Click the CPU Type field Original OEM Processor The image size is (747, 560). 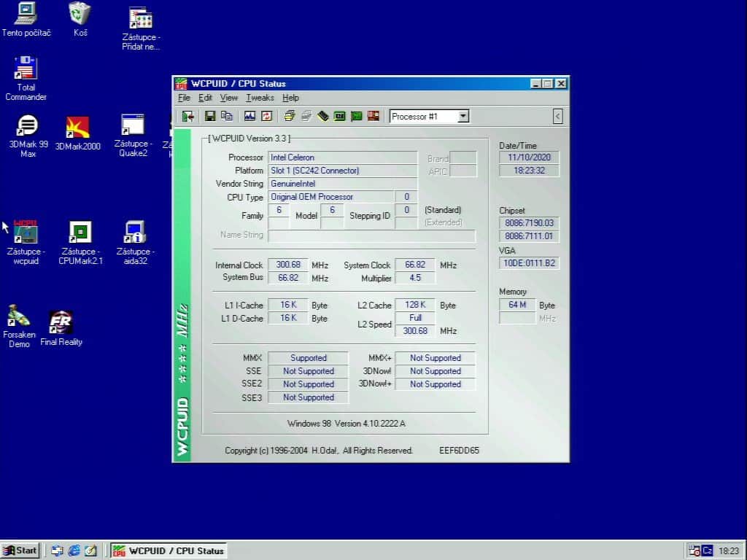(x=331, y=197)
